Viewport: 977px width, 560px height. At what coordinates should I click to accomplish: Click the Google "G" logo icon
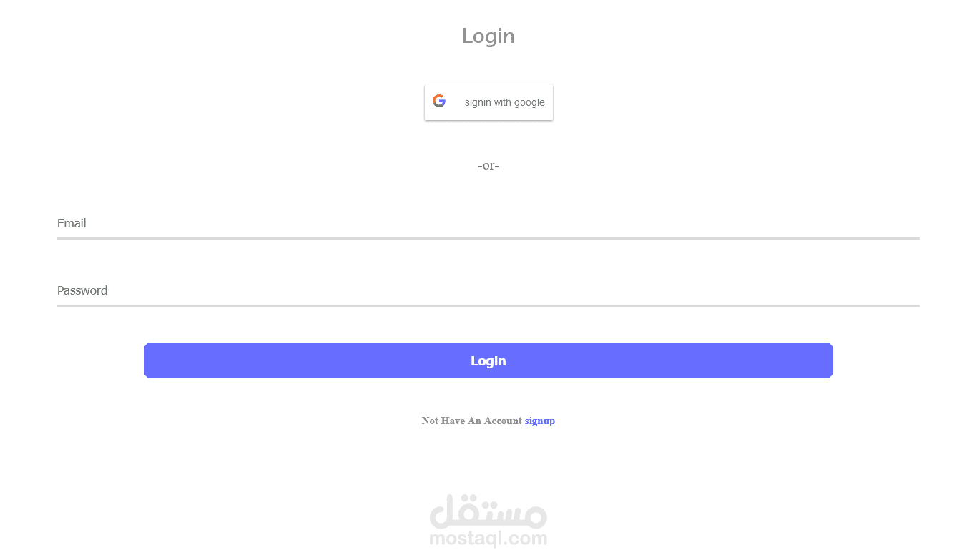pyautogui.click(x=439, y=102)
